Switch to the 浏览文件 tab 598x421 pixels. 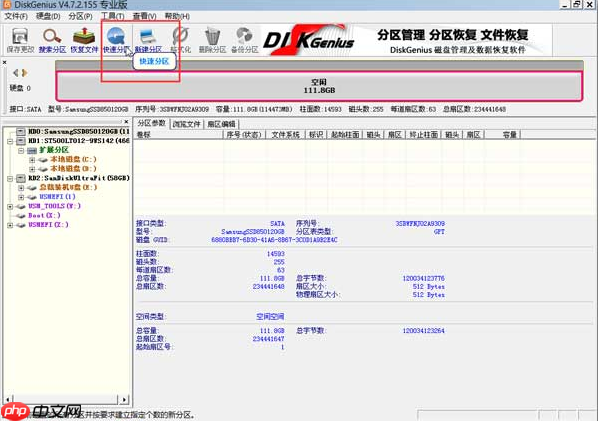tap(186, 124)
